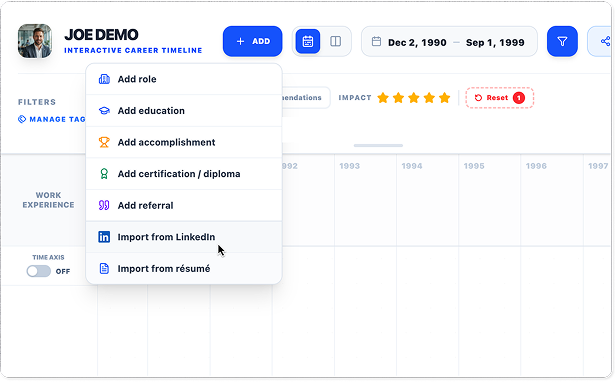Click the green ribbon certification icon
The height and width of the screenshot is (382, 615).
104,174
